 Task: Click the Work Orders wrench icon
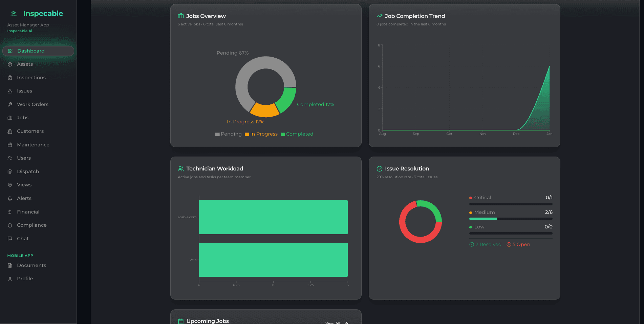10,104
